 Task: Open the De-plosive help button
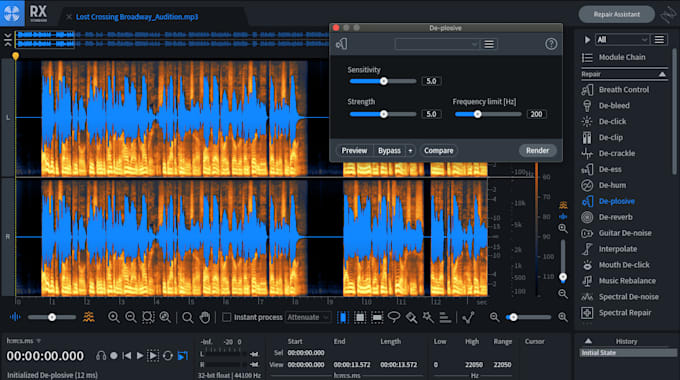551,44
